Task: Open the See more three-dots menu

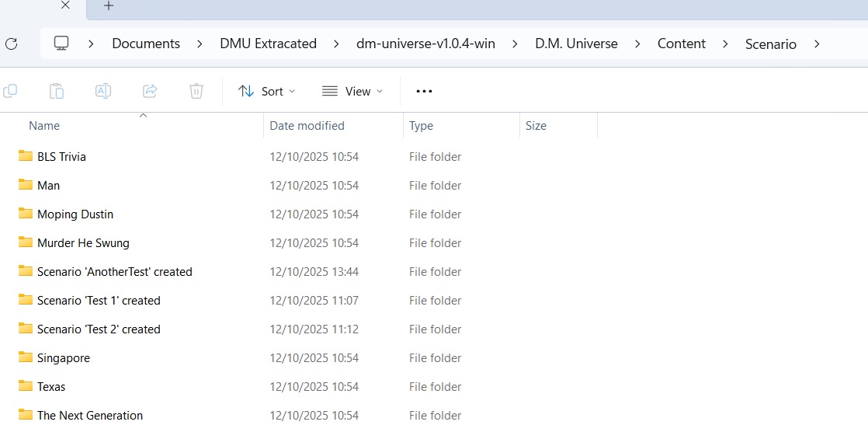Action: pyautogui.click(x=424, y=91)
